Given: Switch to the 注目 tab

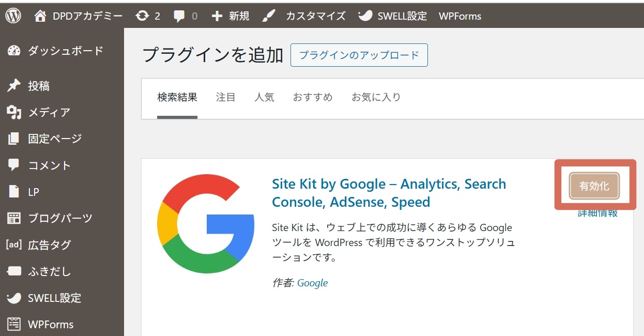Looking at the screenshot, I should (226, 97).
